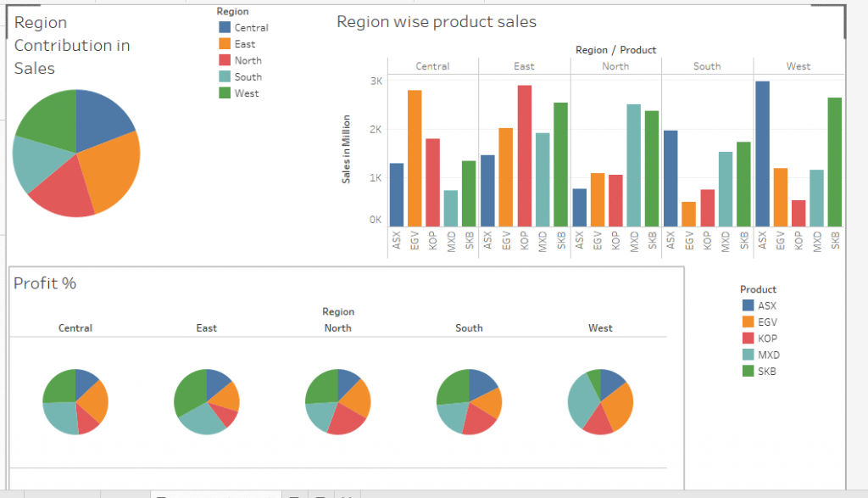Select the MXD swatch in the Product legend
Image resolution: width=868 pixels, height=498 pixels.
[748, 355]
